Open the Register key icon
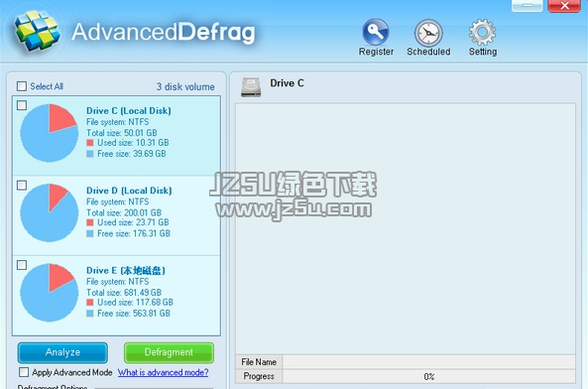The height and width of the screenshot is (389, 588). click(376, 33)
